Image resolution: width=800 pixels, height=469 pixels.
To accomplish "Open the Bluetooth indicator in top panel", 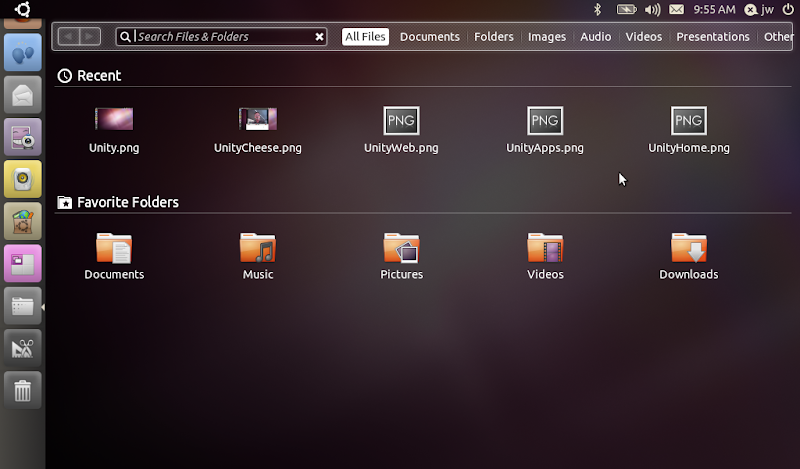I will 597,9.
